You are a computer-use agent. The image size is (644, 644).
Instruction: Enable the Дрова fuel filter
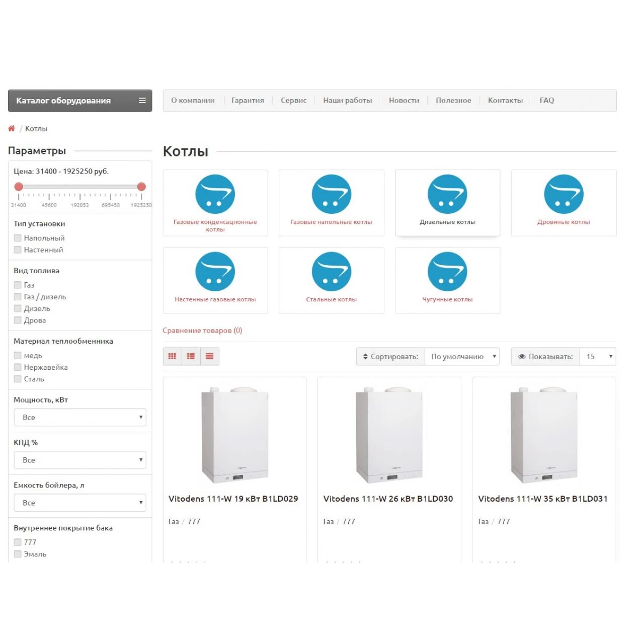pyautogui.click(x=18, y=320)
